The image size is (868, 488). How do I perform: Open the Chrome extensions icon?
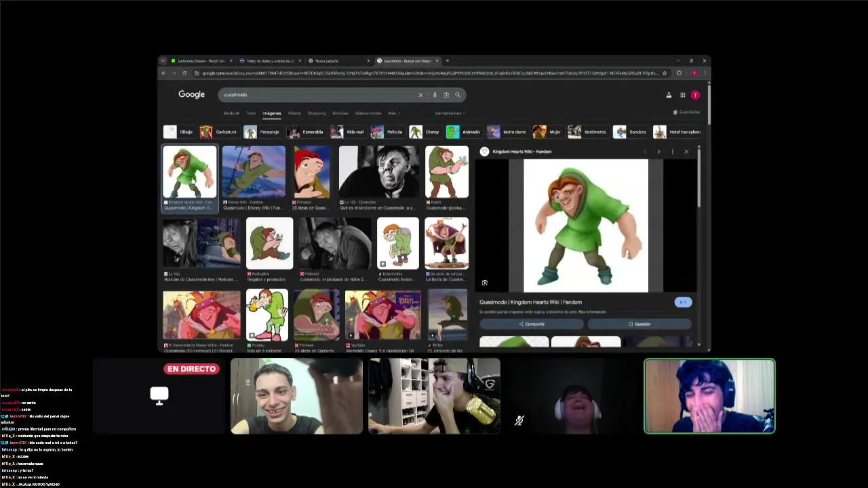[679, 73]
